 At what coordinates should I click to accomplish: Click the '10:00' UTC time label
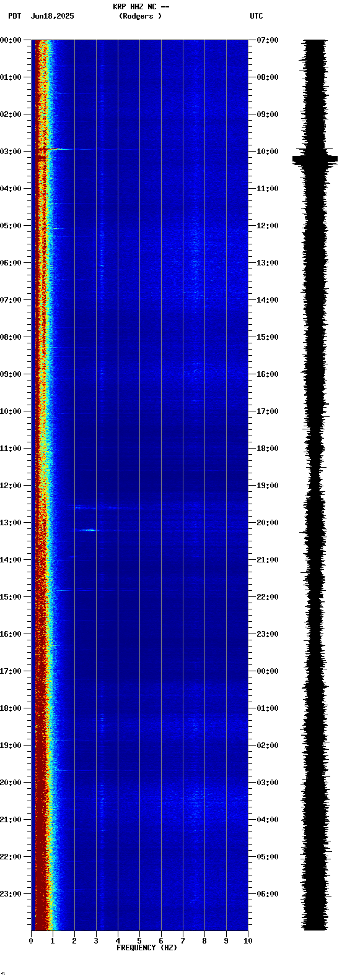pyautogui.click(x=268, y=152)
